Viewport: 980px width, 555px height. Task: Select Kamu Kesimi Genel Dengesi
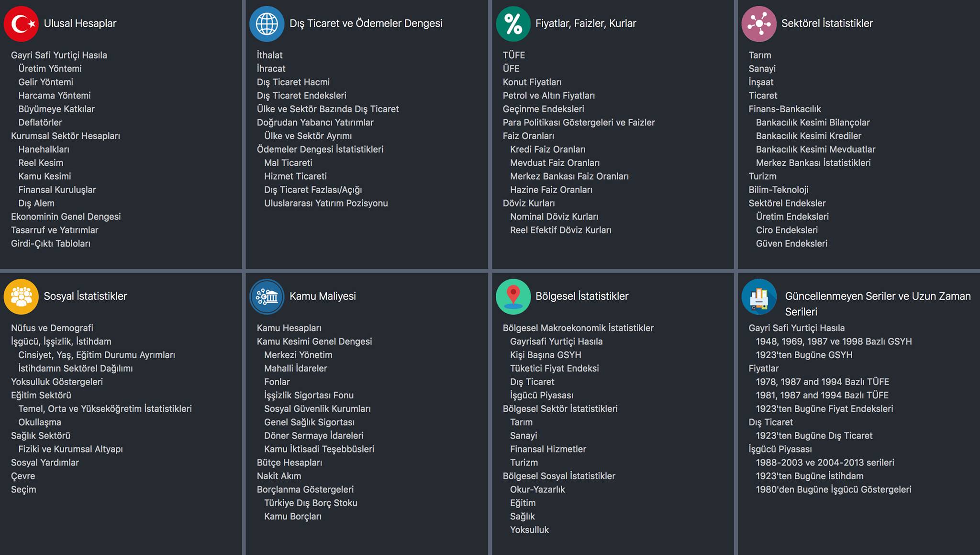[314, 341]
